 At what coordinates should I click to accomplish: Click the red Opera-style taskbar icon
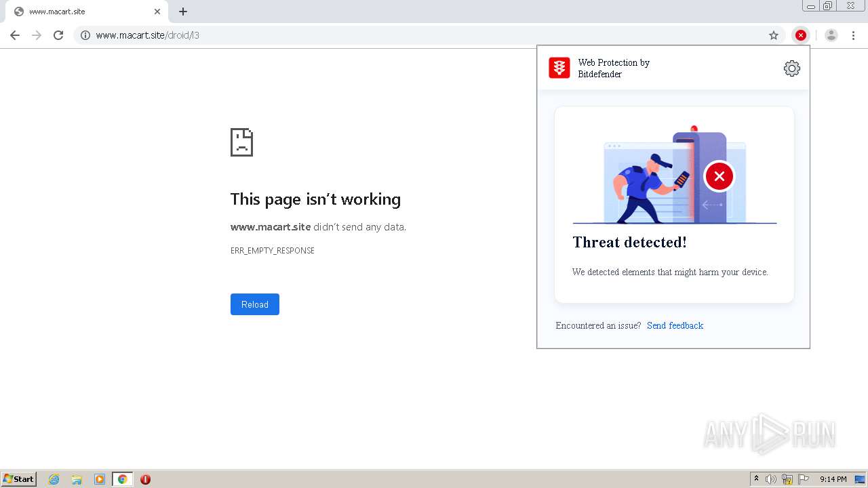pos(145,479)
